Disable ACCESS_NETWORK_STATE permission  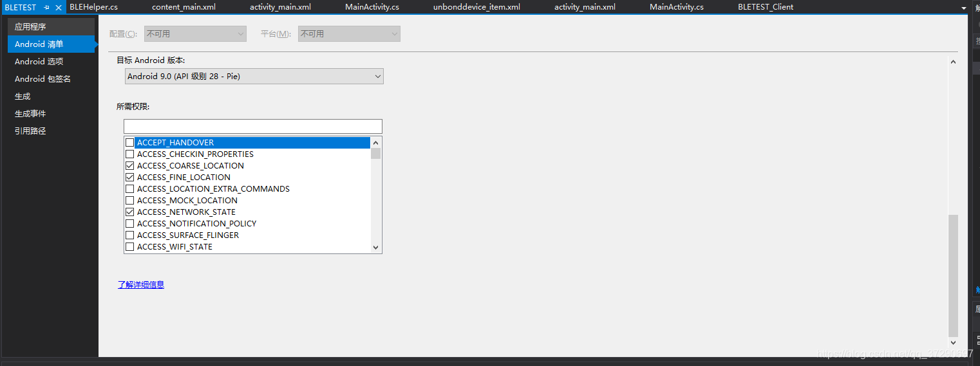129,212
